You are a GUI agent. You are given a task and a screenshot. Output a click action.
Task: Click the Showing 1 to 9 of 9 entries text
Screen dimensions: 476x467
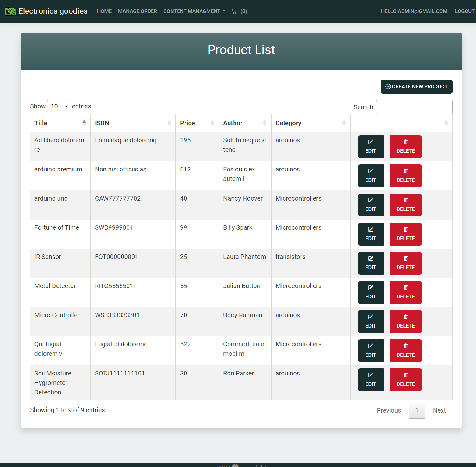click(67, 410)
